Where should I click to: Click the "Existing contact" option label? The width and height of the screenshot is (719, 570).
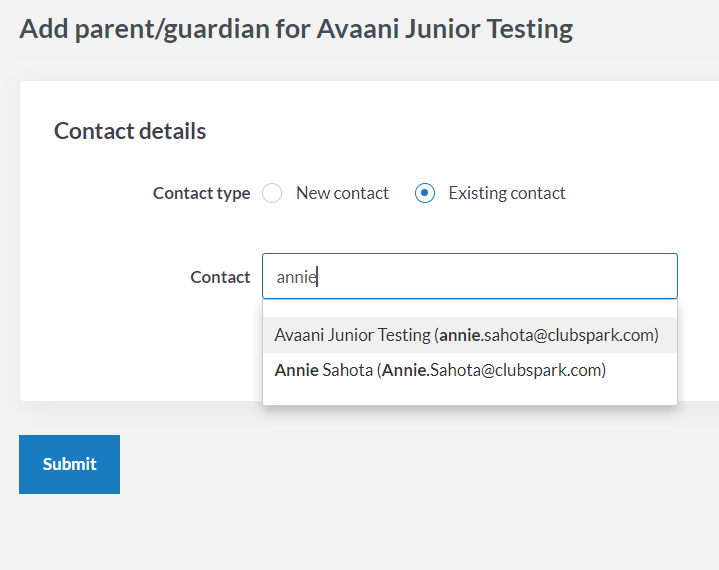pos(506,194)
